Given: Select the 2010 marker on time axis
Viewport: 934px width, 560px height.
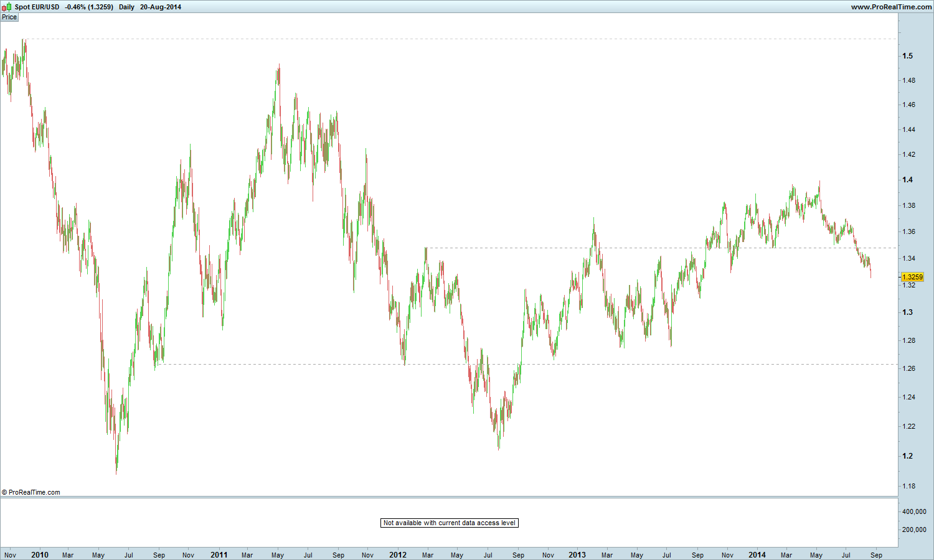Looking at the screenshot, I should tap(40, 554).
